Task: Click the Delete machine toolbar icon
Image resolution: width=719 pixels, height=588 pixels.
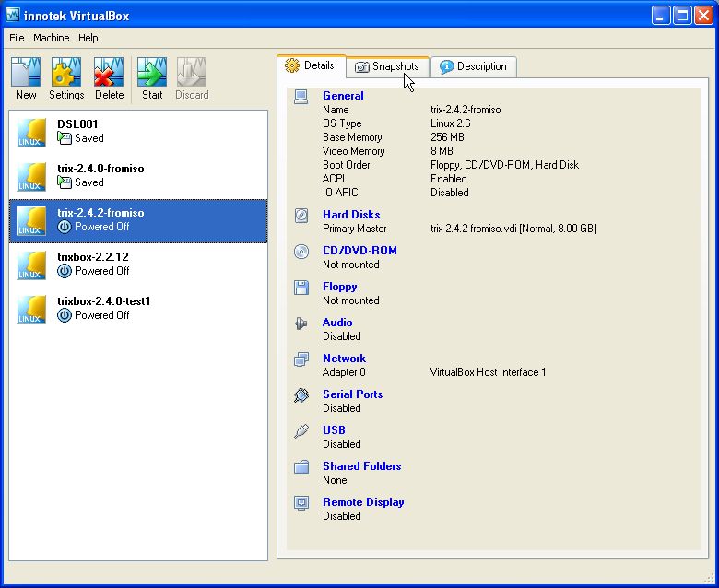Action: click(109, 72)
